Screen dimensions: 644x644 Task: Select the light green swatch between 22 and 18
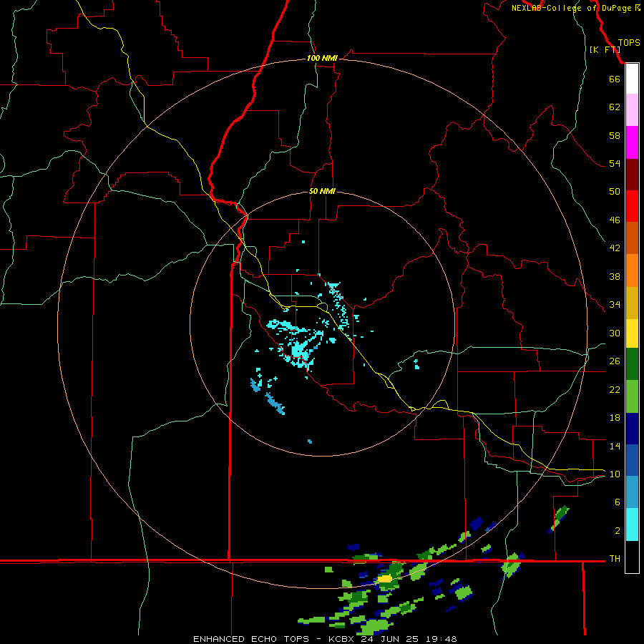[632, 396]
